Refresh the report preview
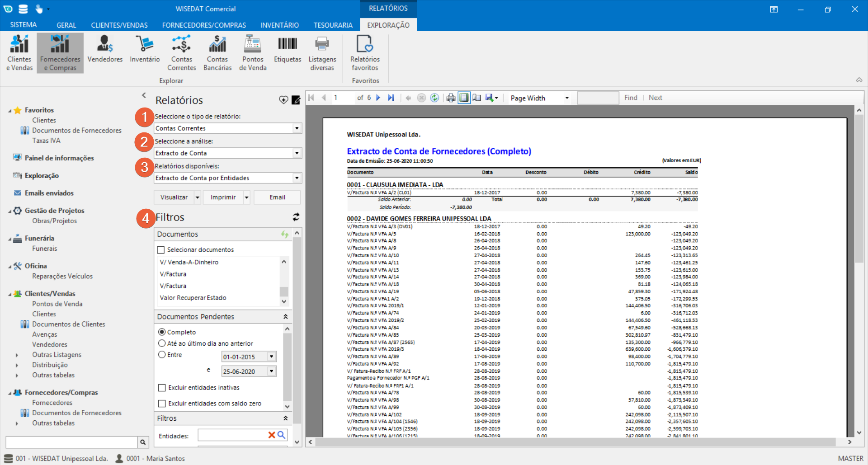The height and width of the screenshot is (465, 868). pos(434,98)
